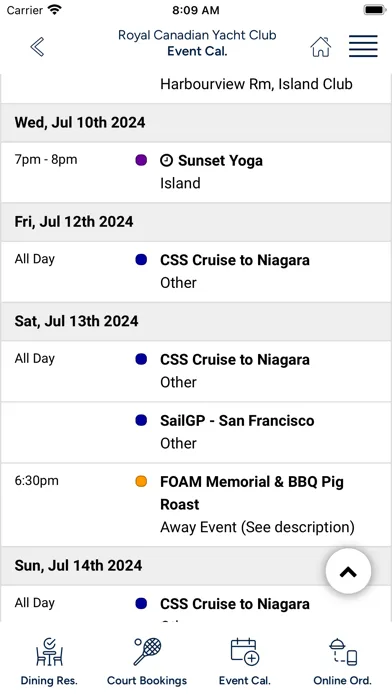Tap the Royal Canadian Yacht Club title
Viewport: 392px width, 696px height.
(197, 35)
